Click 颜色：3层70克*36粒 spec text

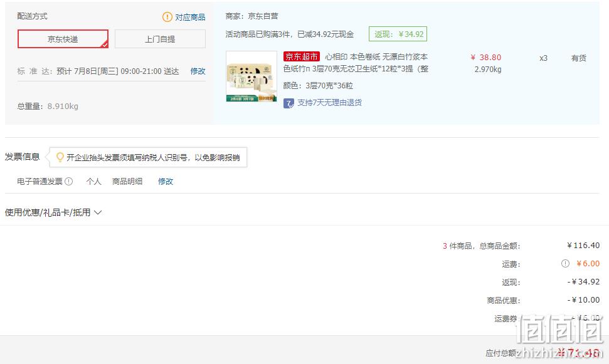[318, 85]
